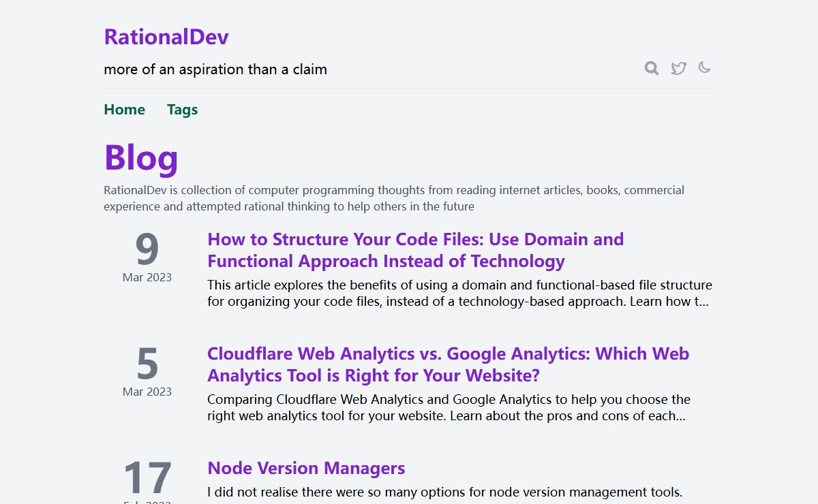
Task: Open the Node Version Managers post
Action: (306, 468)
